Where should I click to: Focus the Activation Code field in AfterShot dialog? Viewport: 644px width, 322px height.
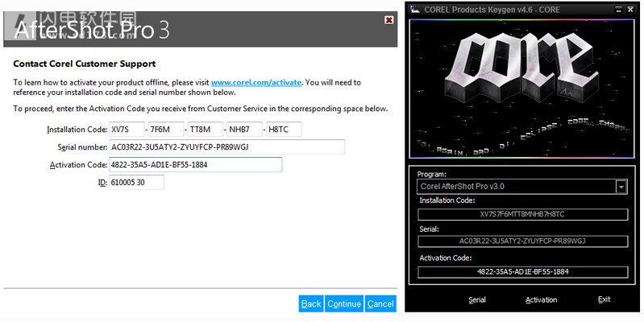coord(196,164)
